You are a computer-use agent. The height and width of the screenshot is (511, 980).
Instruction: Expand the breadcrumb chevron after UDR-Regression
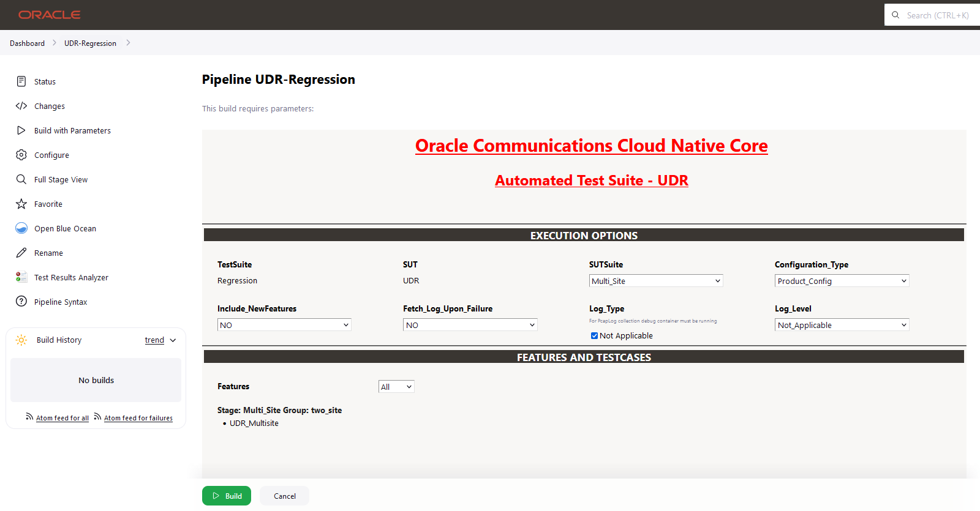[x=128, y=43]
